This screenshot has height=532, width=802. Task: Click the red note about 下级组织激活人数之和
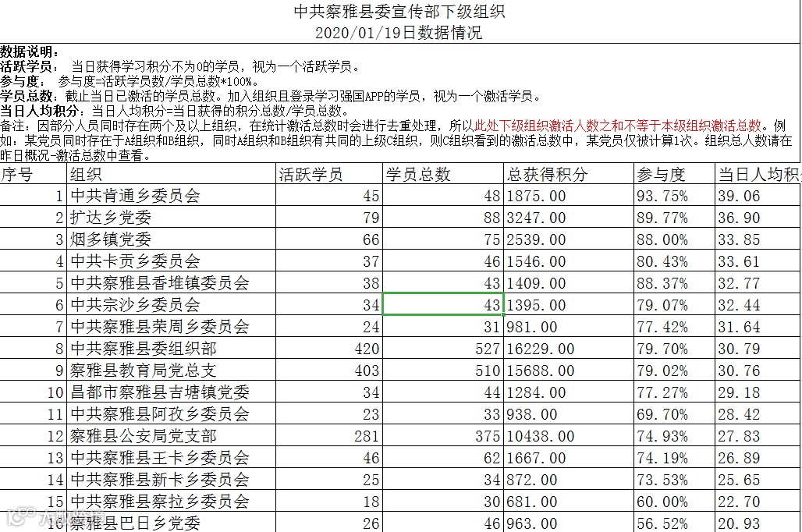(x=618, y=126)
